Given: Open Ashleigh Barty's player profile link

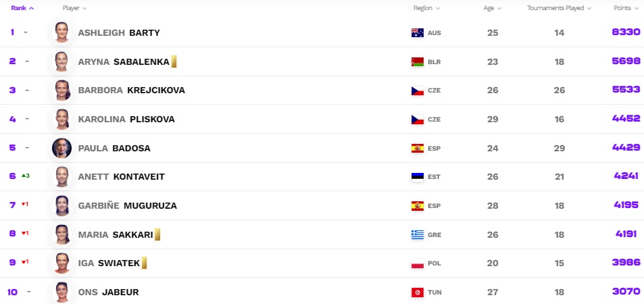Looking at the screenshot, I should click(119, 32).
